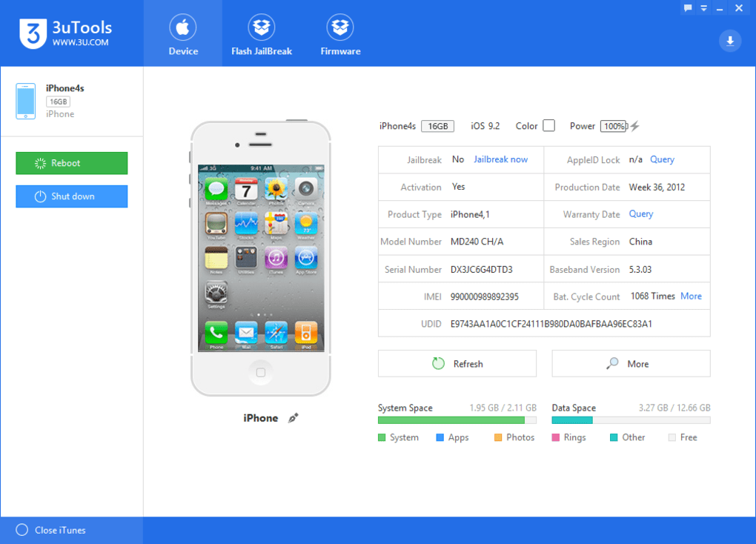The width and height of the screenshot is (756, 544).
Task: Click the WWW.3U.COM text
Action: click(81, 42)
